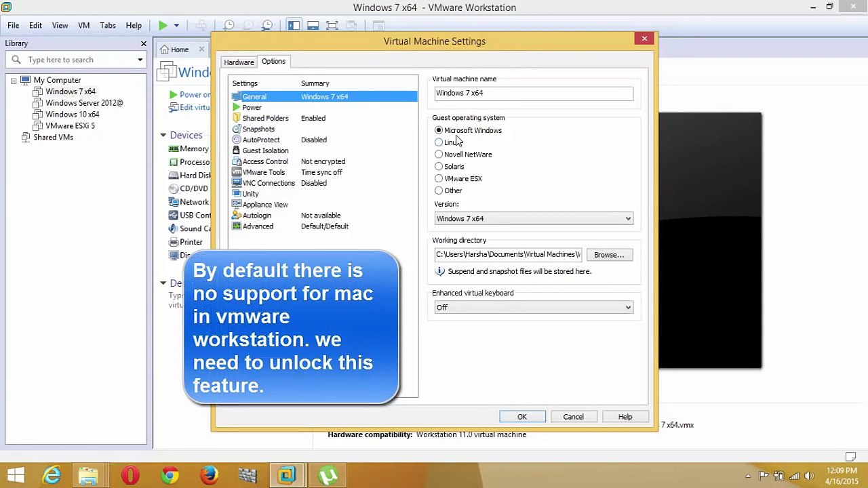Viewport: 868px width, 488px height.
Task: Click the thumbnail bar toolbar icon
Action: pyautogui.click(x=313, y=26)
